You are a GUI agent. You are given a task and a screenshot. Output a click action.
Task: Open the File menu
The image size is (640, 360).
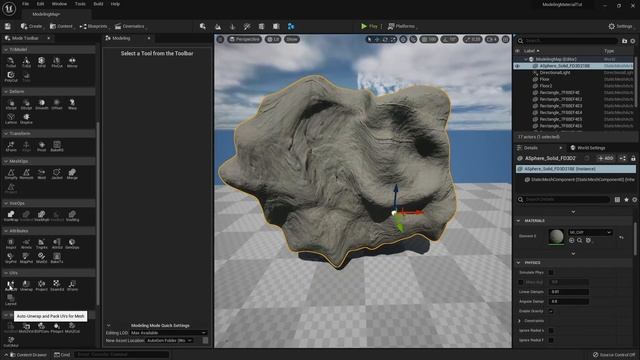(25, 4)
